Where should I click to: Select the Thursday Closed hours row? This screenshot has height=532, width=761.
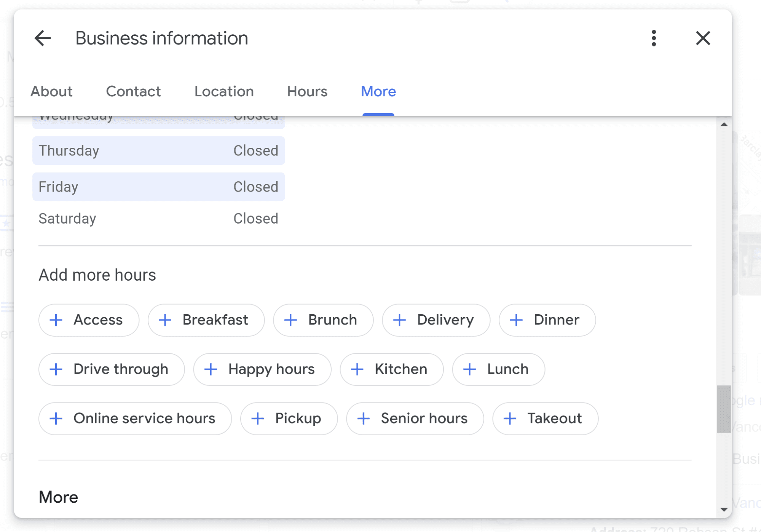coord(158,151)
